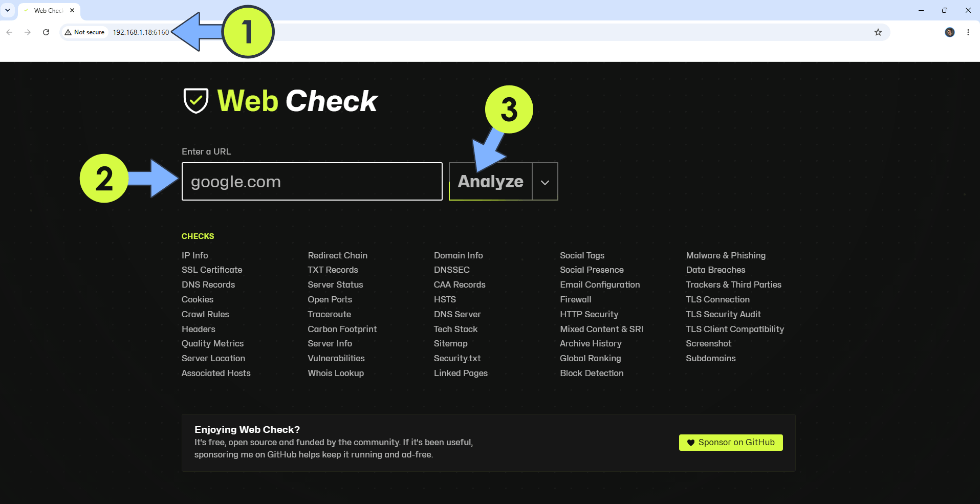Click the browser forward arrow
Viewport: 980px width, 504px height.
click(x=28, y=32)
